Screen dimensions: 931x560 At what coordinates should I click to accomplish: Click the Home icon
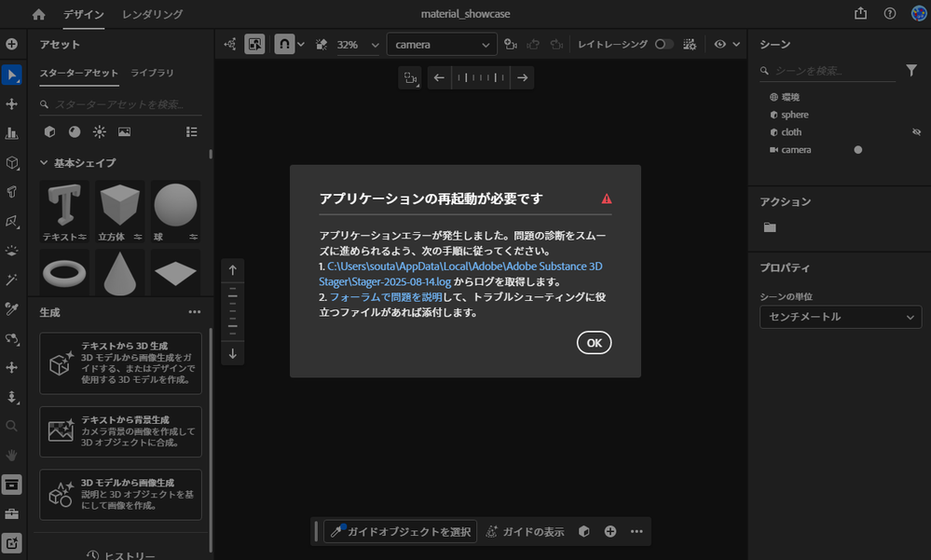pos(38,14)
